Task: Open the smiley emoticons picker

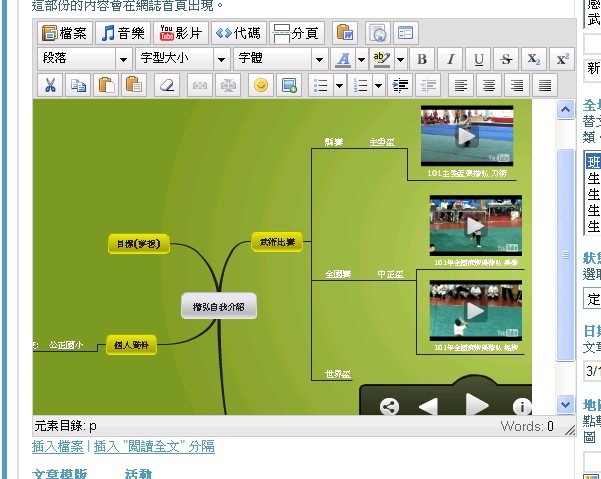Action: pos(261,85)
